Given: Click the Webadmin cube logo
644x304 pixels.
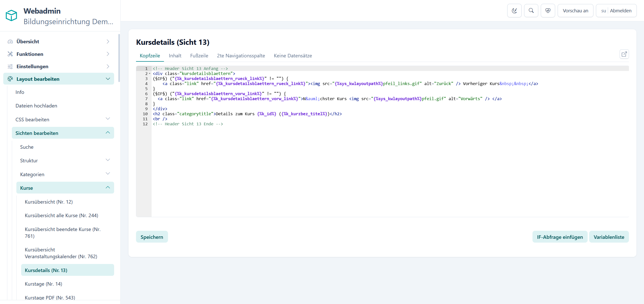Looking at the screenshot, I should click(x=11, y=16).
